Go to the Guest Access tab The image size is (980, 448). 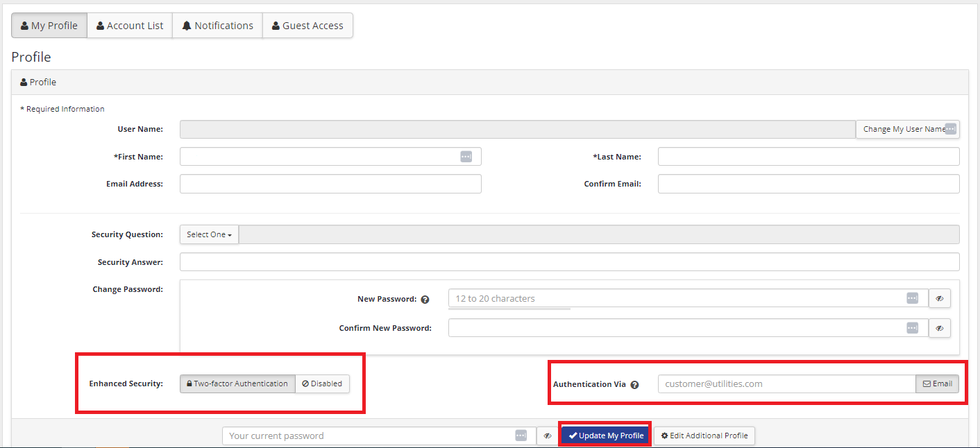point(307,26)
